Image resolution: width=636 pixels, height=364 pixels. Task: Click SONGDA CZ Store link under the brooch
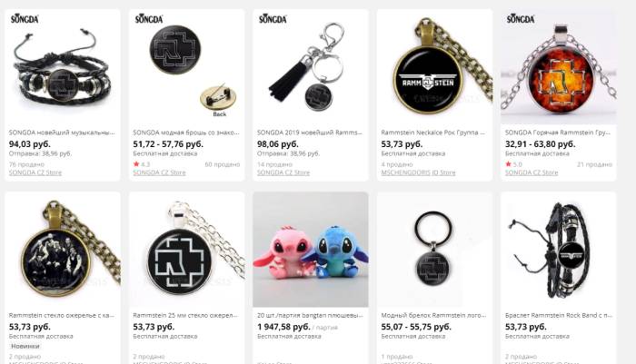(x=159, y=172)
